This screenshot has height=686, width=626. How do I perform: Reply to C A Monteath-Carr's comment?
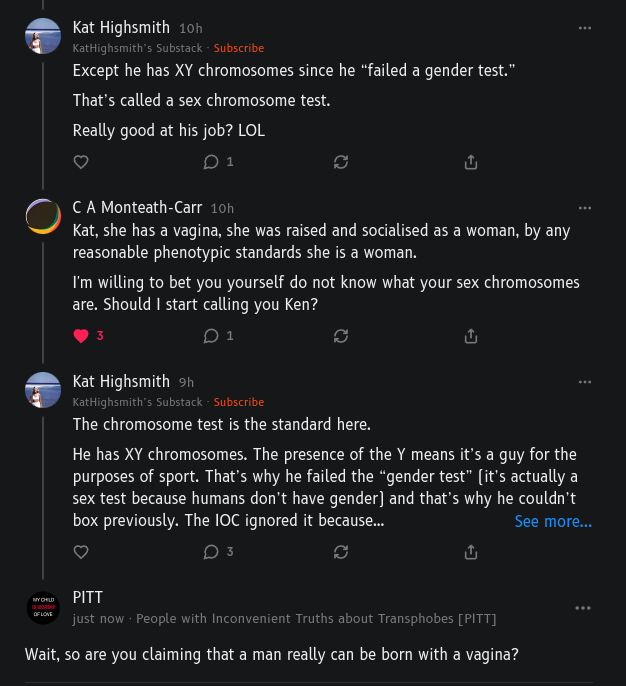click(212, 336)
